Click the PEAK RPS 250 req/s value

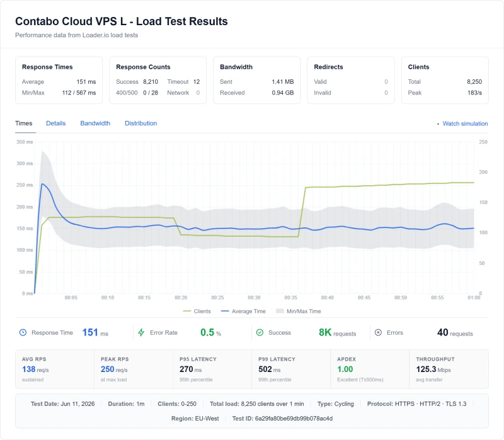click(x=114, y=369)
